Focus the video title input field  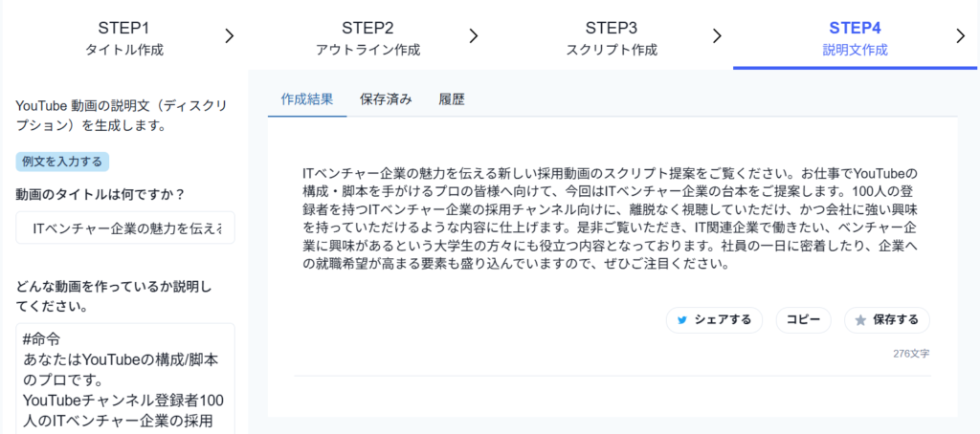point(125,228)
